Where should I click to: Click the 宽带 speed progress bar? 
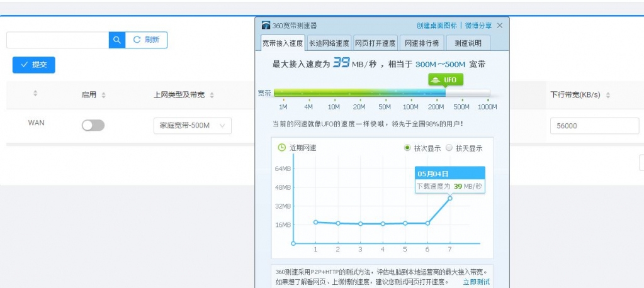381,93
